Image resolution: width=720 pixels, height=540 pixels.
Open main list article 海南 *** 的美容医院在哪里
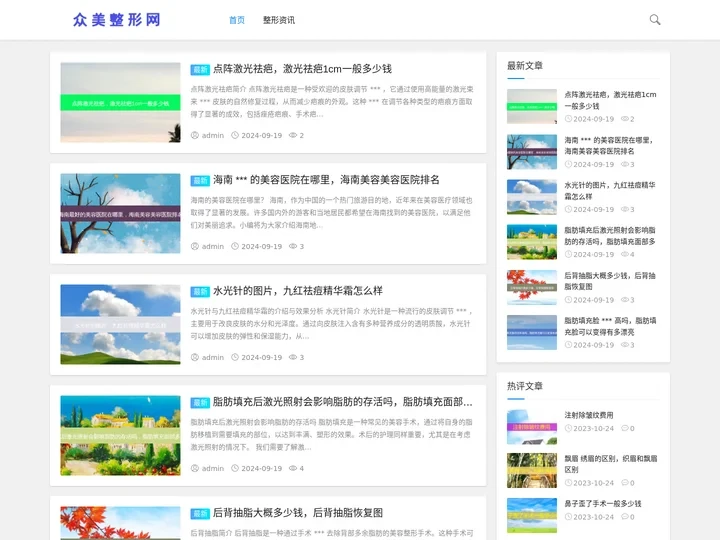326,180
